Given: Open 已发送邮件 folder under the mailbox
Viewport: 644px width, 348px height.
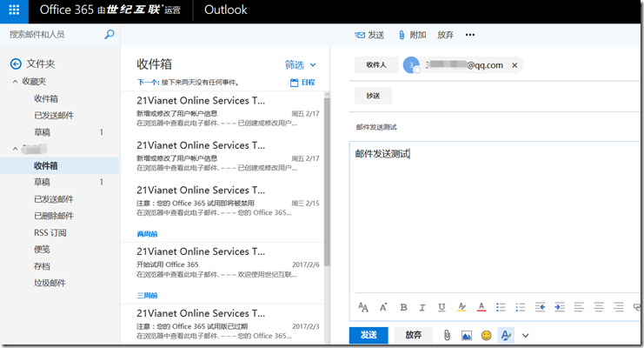Looking at the screenshot, I should coord(54,199).
